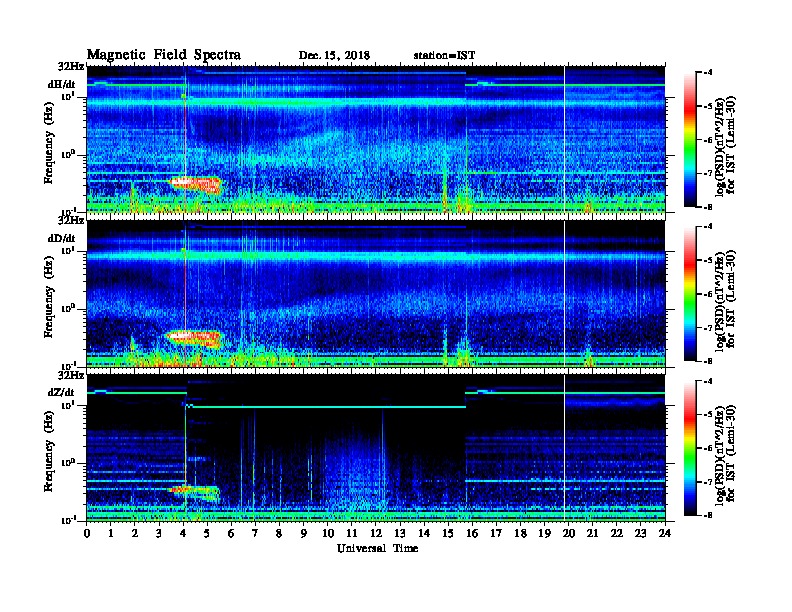
Task: Click the "-6" tick on the middle color bar
Action: (x=709, y=294)
